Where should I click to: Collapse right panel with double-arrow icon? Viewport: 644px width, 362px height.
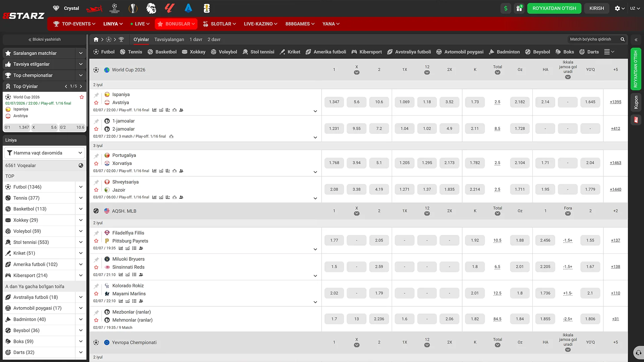(636, 40)
